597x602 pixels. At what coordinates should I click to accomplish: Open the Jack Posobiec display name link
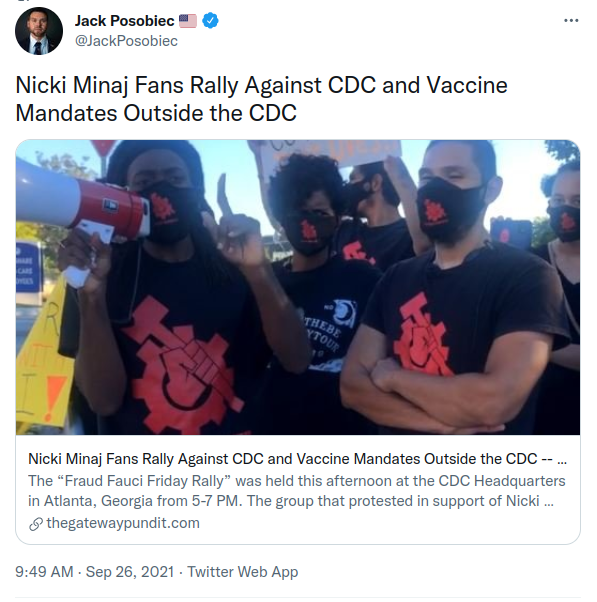[124, 21]
